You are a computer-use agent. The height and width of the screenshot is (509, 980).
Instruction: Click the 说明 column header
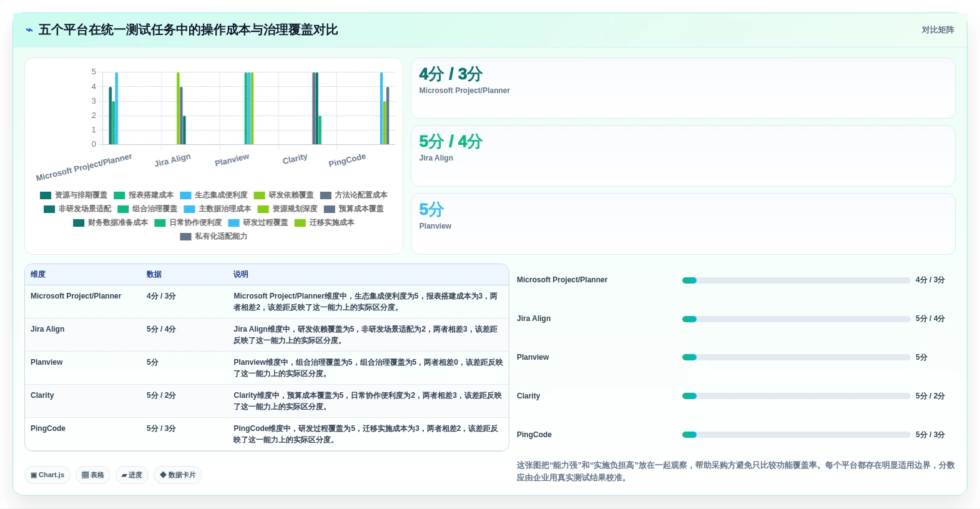click(241, 275)
